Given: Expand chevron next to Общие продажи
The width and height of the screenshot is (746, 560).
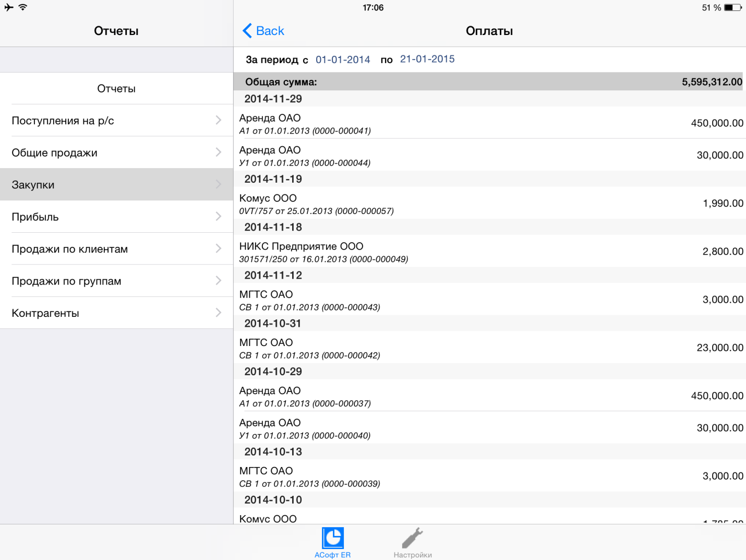Looking at the screenshot, I should pyautogui.click(x=219, y=152).
